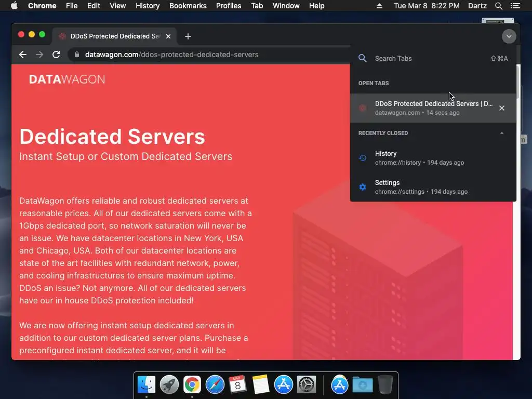532x399 pixels.
Task: Switch to the DDoS Protected Dedicated Servers open tab entry
Action: pos(433,108)
